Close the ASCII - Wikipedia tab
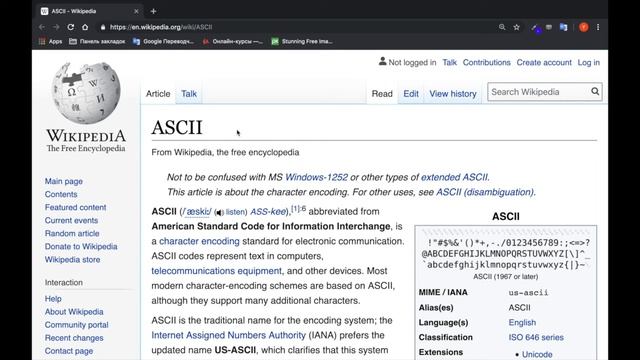Image resolution: width=640 pixels, height=360 pixels. [136, 11]
